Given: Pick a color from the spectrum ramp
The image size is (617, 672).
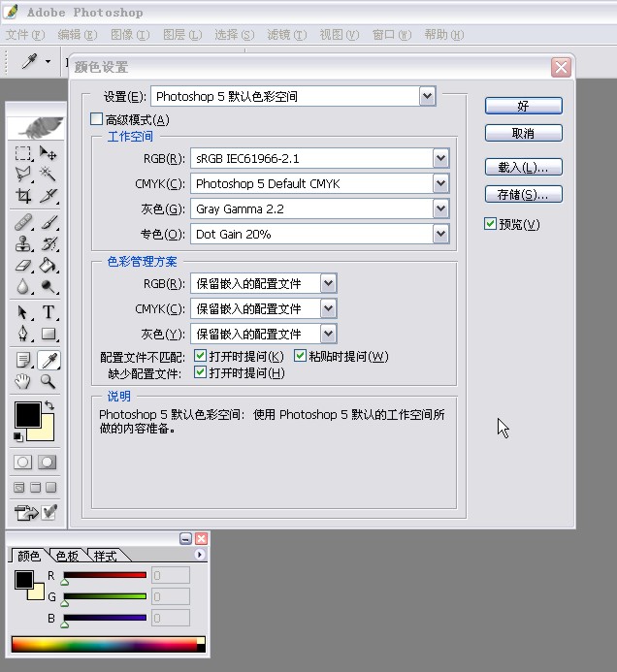Looking at the screenshot, I should point(108,644).
